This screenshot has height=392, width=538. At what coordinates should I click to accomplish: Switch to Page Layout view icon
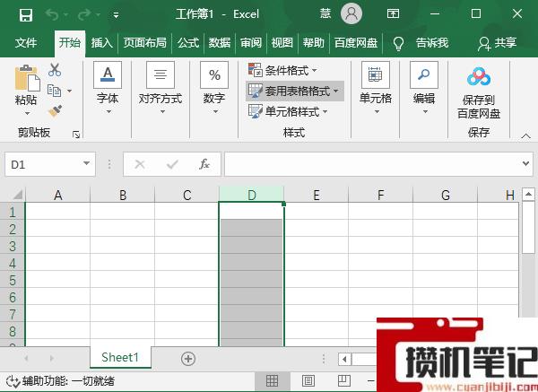308,380
